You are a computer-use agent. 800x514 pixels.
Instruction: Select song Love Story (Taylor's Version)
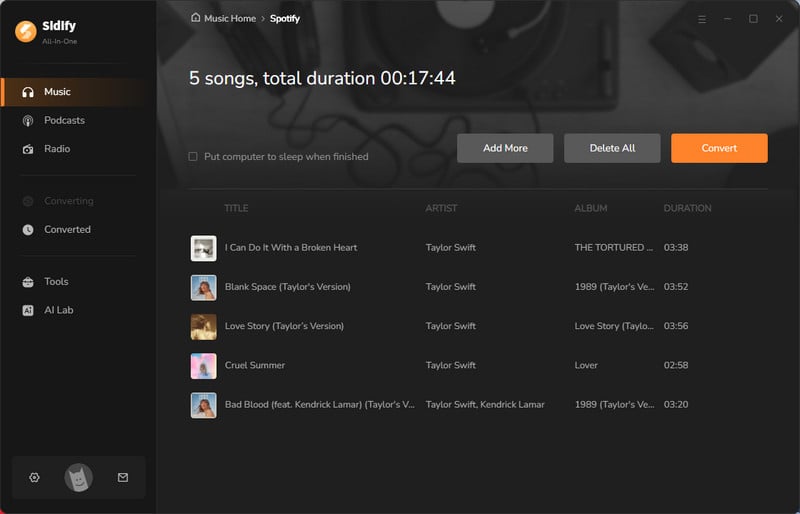pyautogui.click(x=284, y=326)
